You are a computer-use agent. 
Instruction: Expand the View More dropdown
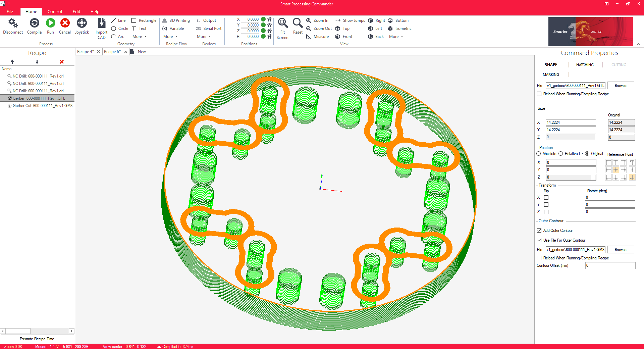click(396, 37)
